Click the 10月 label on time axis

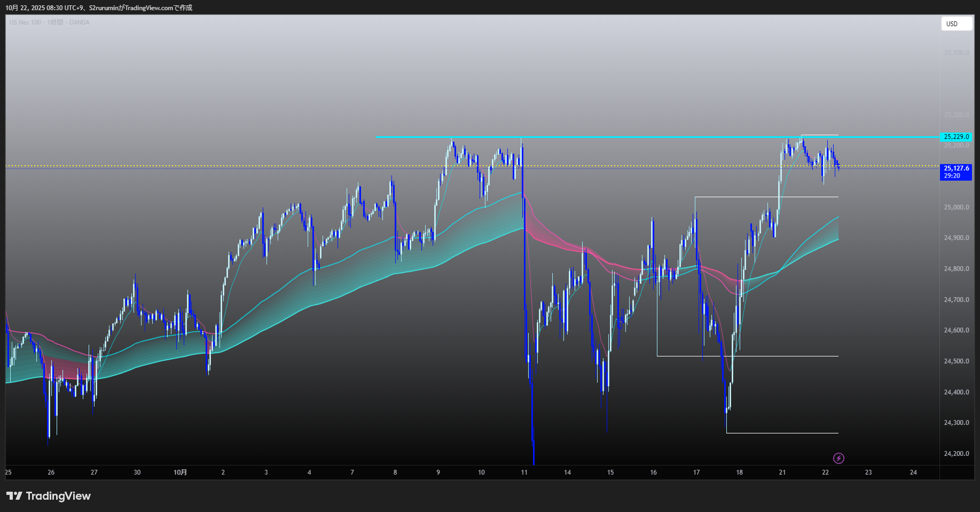181,472
